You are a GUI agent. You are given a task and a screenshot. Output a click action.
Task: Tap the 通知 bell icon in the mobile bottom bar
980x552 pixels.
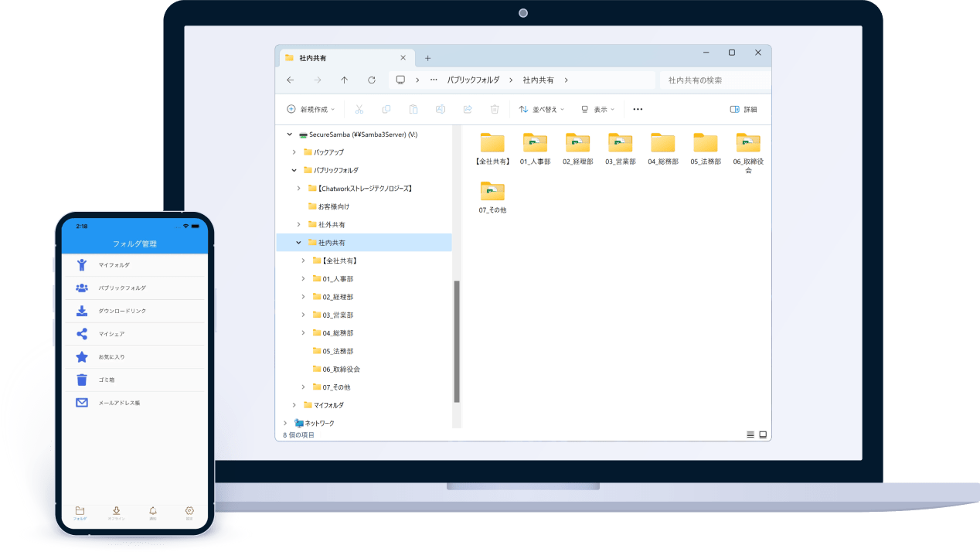tap(153, 511)
